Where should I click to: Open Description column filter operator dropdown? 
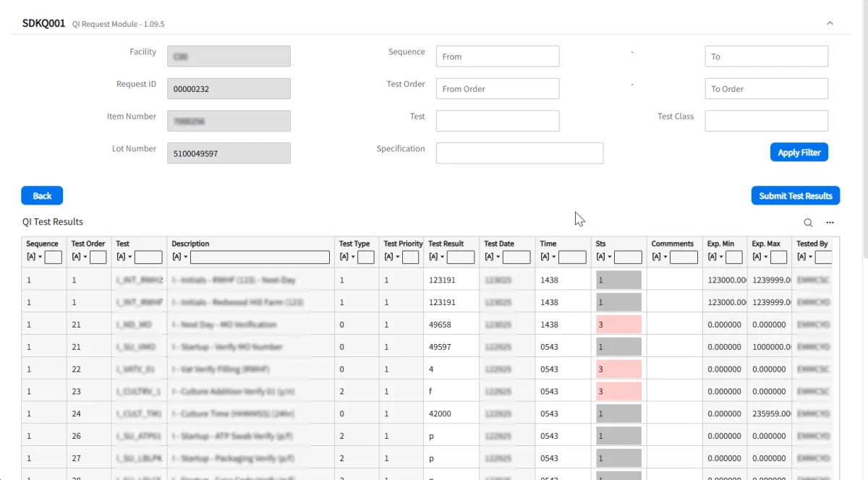pos(179,257)
